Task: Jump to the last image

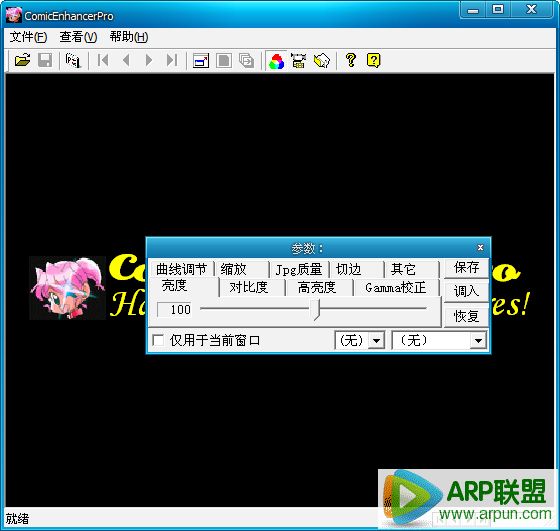Action: click(172, 60)
